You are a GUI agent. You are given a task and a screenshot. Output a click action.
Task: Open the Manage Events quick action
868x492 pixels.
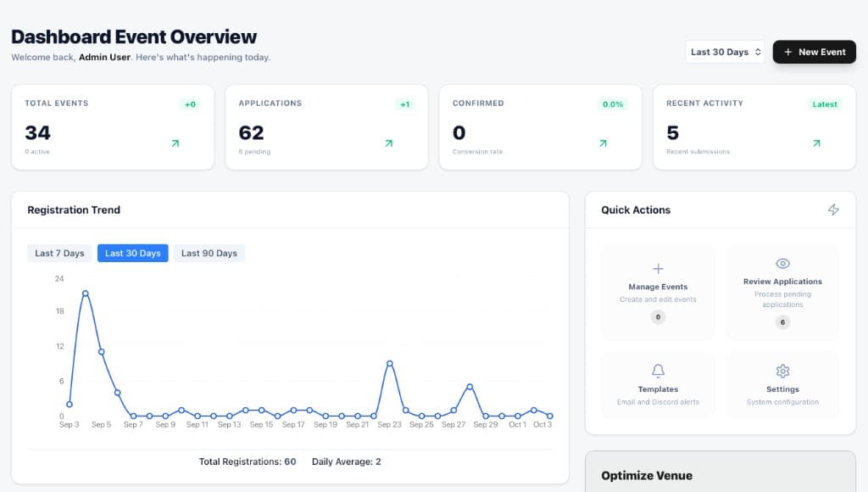click(658, 292)
